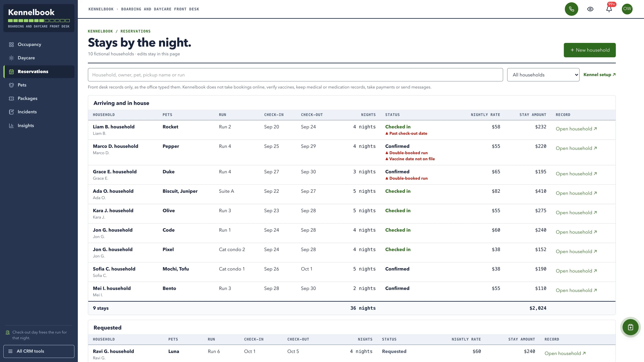Focus the household search field
The width and height of the screenshot is (644, 362).
[295, 75]
